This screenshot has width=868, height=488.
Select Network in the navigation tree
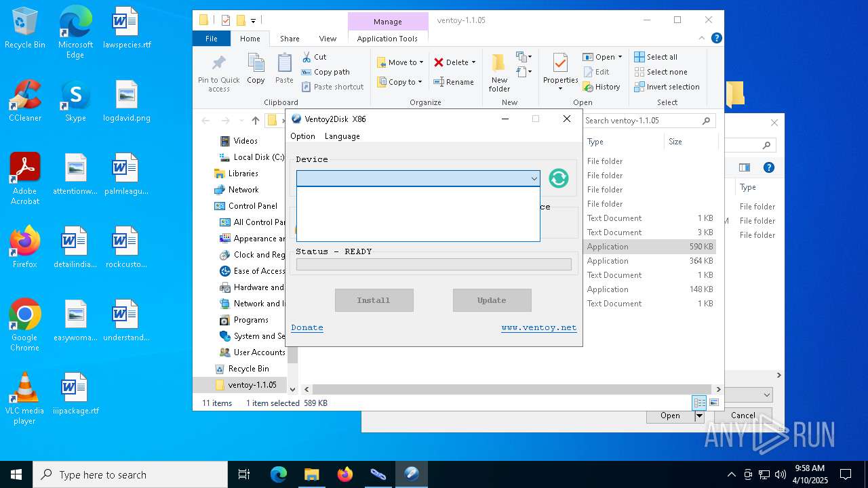click(237, 190)
